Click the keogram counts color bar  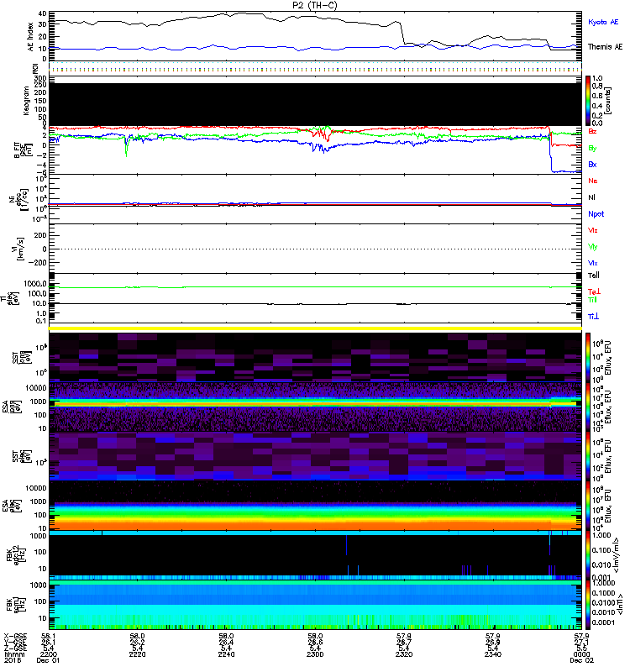click(589, 101)
